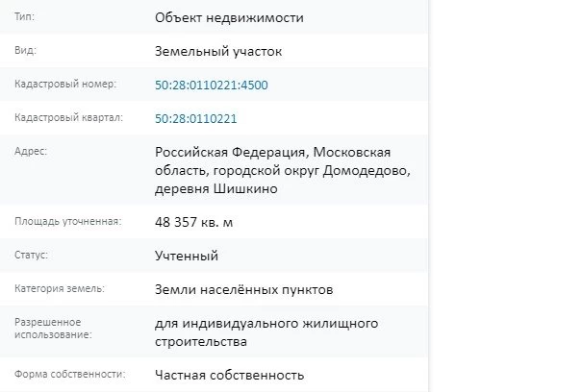Image resolution: width=582 pixels, height=392 pixels.
Task: Click the 'Разрешенное использование:' label
Action: [x=54, y=328]
